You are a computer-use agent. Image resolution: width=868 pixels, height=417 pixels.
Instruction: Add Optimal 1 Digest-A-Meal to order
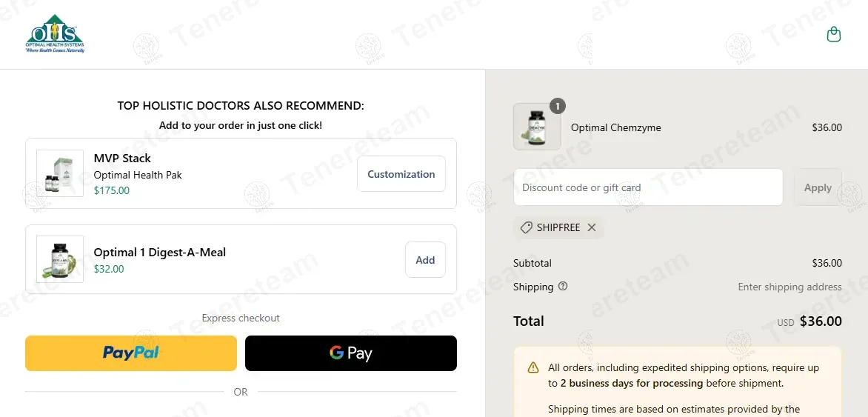click(425, 260)
